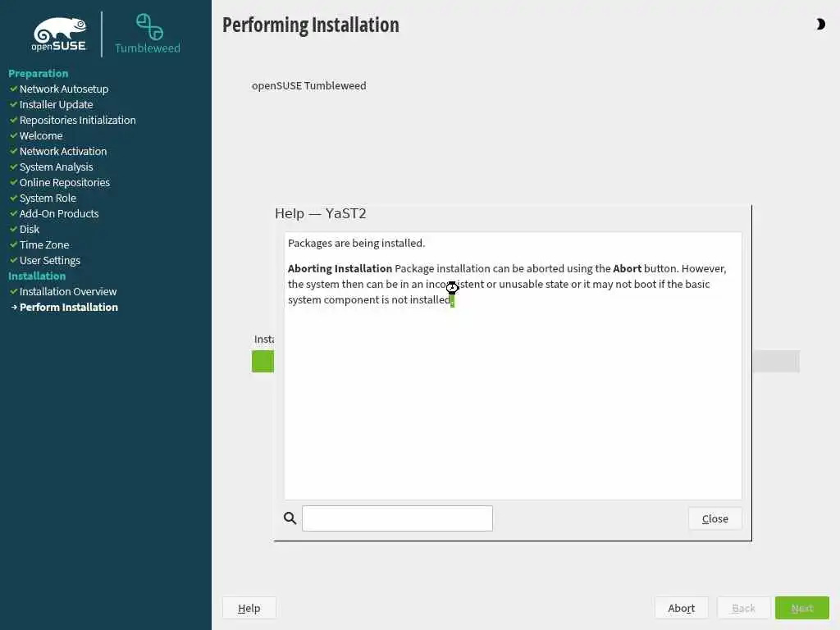840x630 pixels.
Task: Click the checkmark next to Network Autosetup
Action: point(14,89)
